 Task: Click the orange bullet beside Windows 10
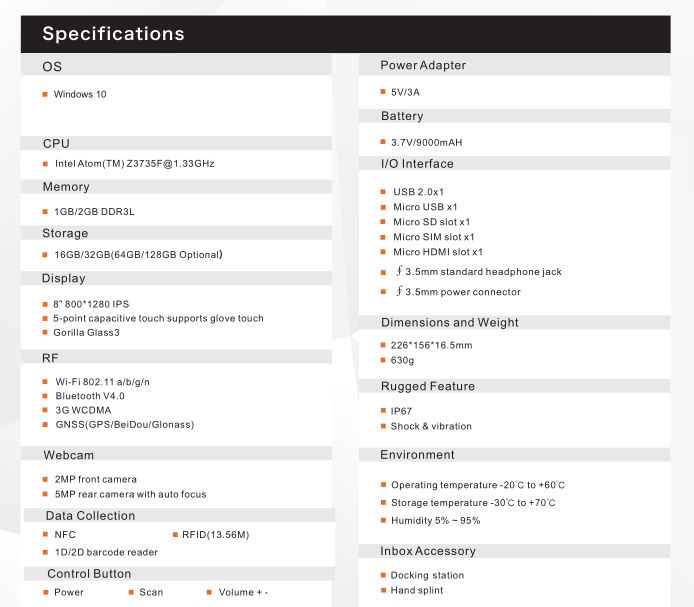coord(45,94)
